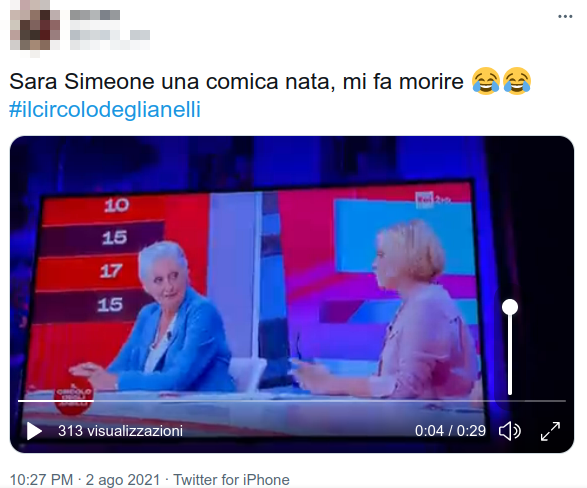Click the vertical volume slider knob
587x488 pixels.
pos(510,307)
